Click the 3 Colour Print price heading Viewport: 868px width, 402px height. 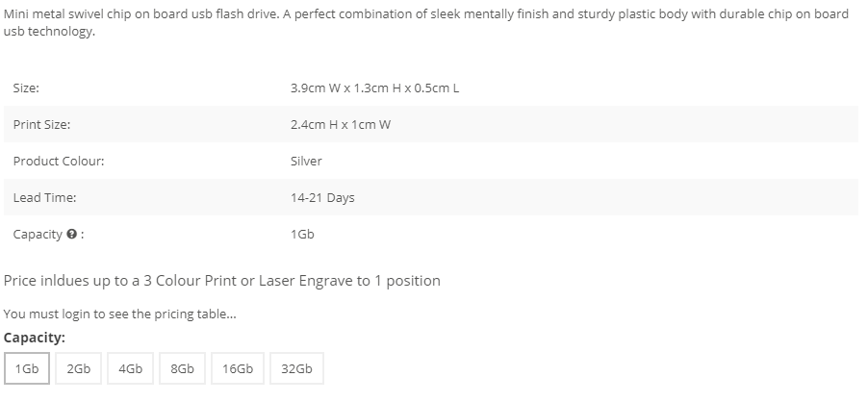coord(222,281)
